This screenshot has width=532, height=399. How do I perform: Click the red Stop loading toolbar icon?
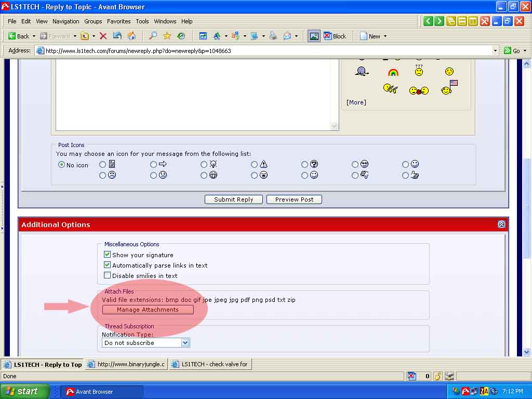pos(103,36)
